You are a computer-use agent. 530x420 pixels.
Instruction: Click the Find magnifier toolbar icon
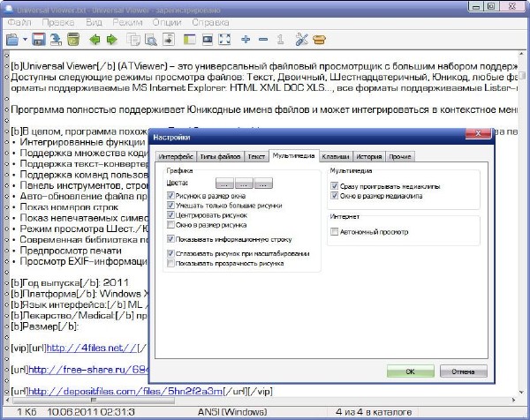pyautogui.click(x=150, y=40)
